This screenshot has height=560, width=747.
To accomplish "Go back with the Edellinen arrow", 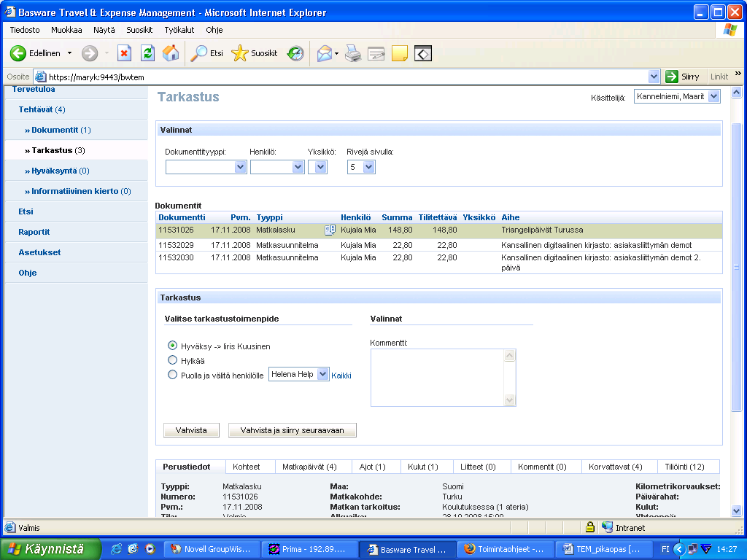I will (35, 53).
